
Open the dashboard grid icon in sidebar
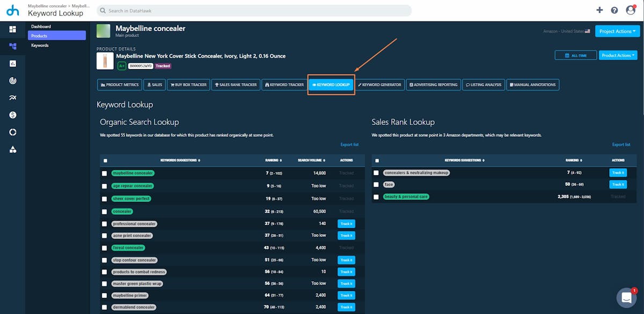tap(12, 29)
